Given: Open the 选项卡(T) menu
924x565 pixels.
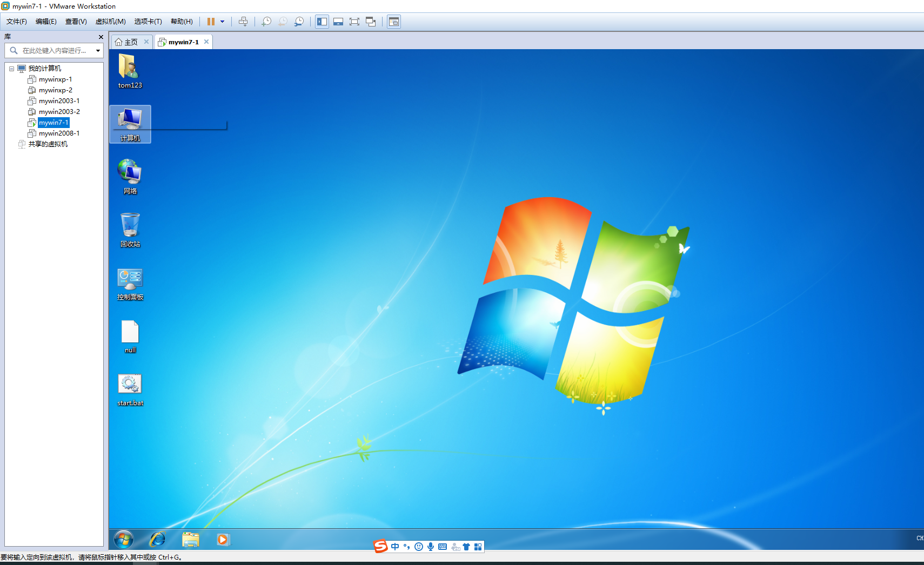Looking at the screenshot, I should [x=148, y=22].
